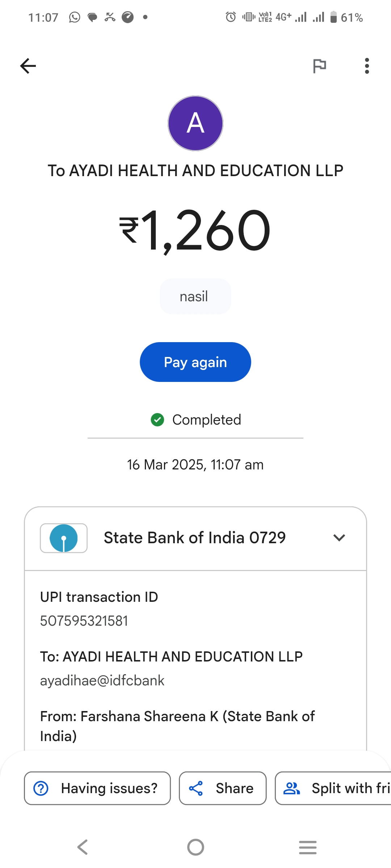Tap the Share button
Viewport: 391px width, 868px height.
[223, 788]
